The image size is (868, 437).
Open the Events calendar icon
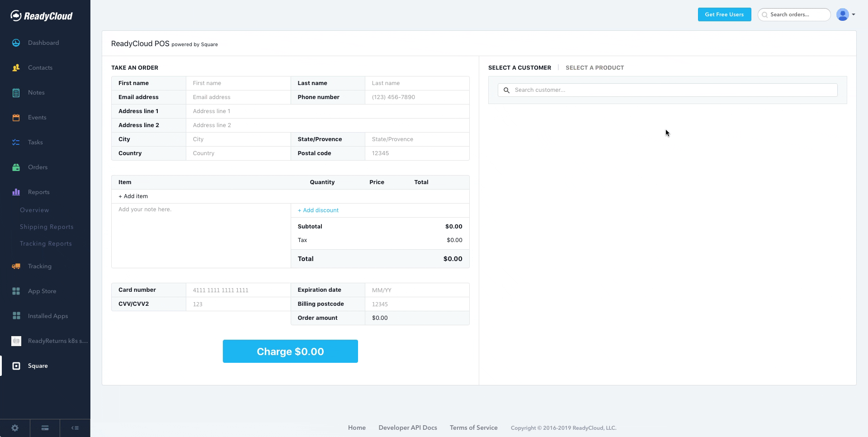pyautogui.click(x=16, y=117)
